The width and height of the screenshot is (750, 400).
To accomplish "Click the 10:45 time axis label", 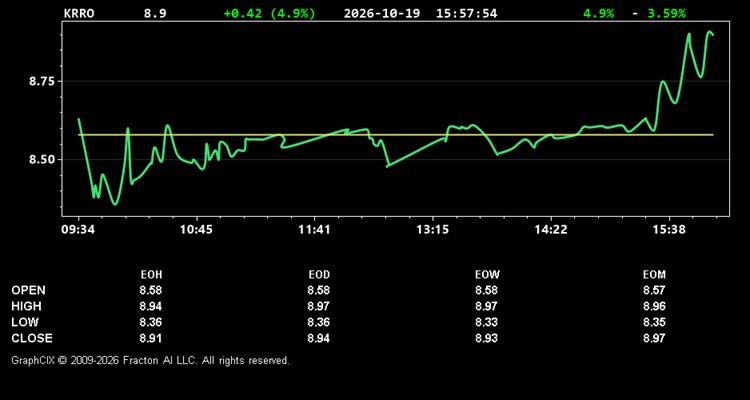I will pyautogui.click(x=196, y=230).
